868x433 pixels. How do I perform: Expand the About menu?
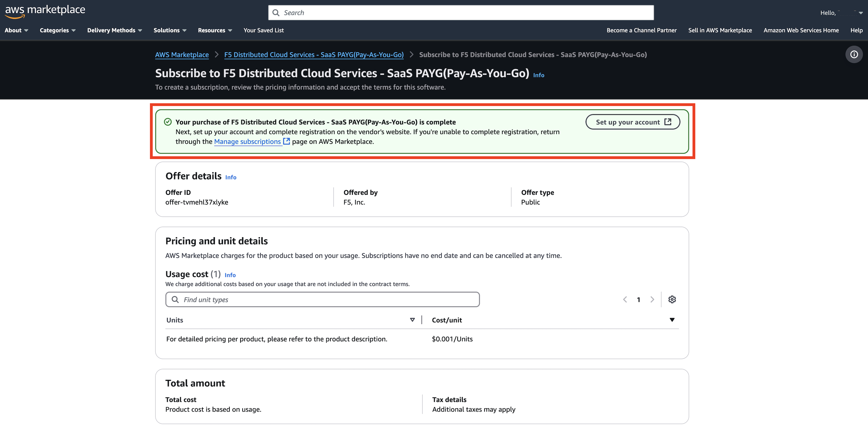16,30
